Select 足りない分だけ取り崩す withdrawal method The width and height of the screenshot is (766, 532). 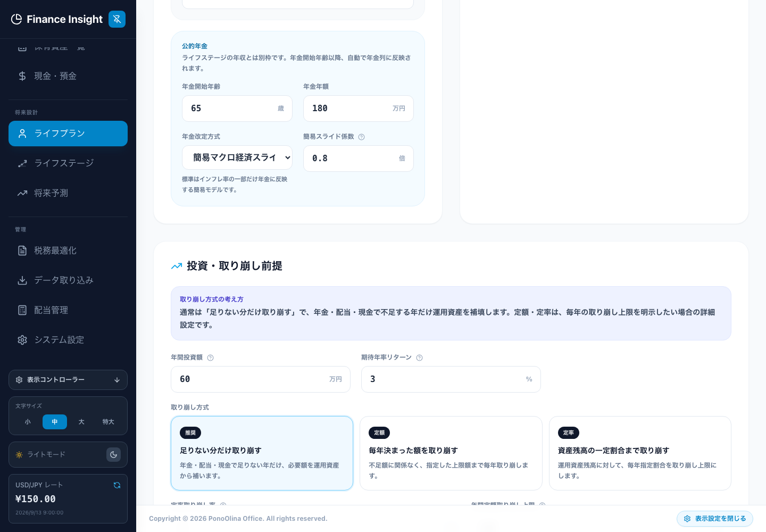(x=262, y=453)
